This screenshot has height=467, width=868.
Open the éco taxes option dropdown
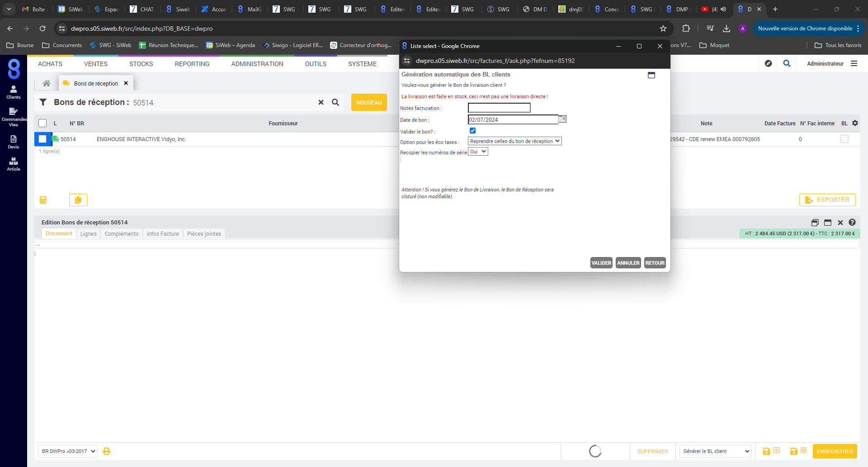(x=514, y=141)
